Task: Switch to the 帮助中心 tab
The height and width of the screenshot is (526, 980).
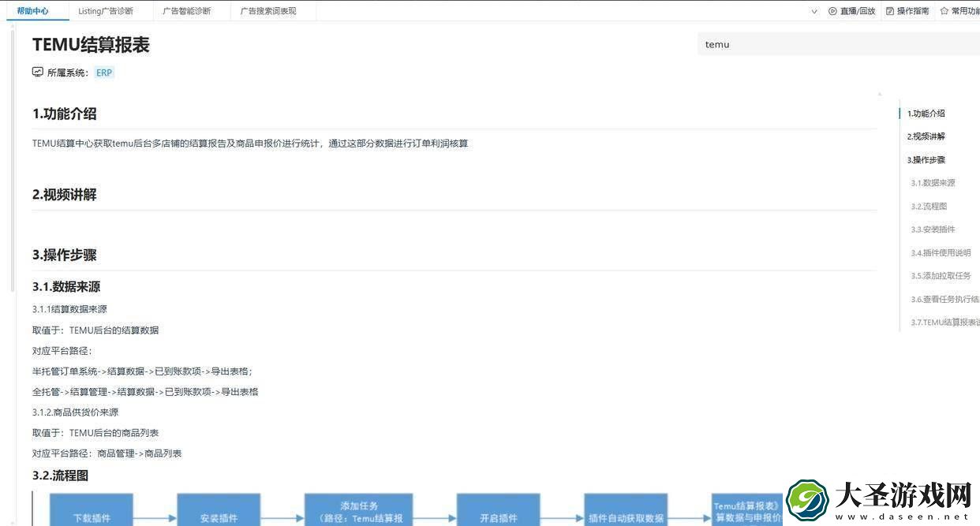Action: click(x=32, y=11)
